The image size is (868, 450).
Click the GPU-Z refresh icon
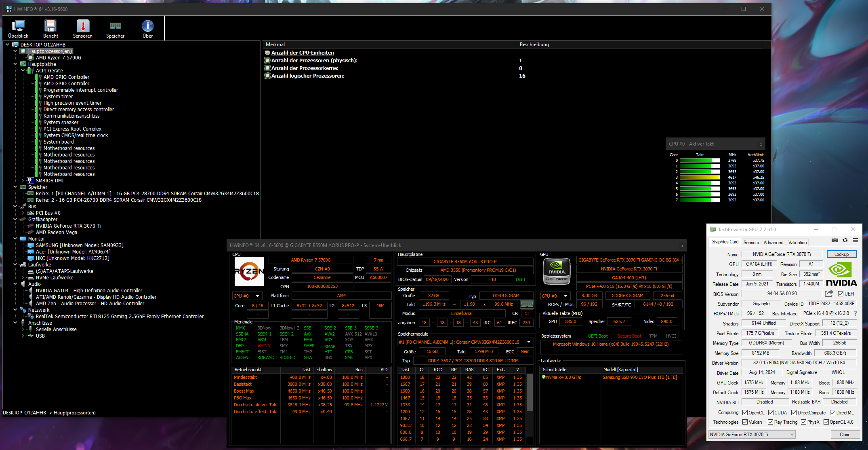845,241
